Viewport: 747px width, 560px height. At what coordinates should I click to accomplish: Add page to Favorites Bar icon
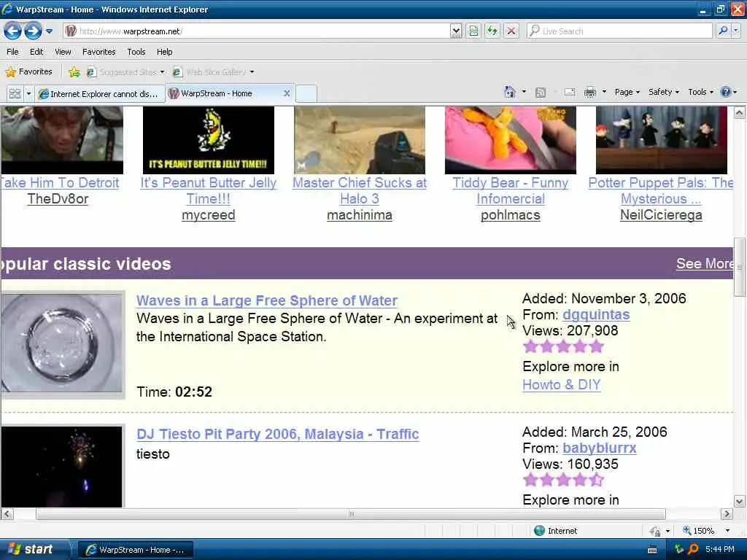tap(74, 72)
